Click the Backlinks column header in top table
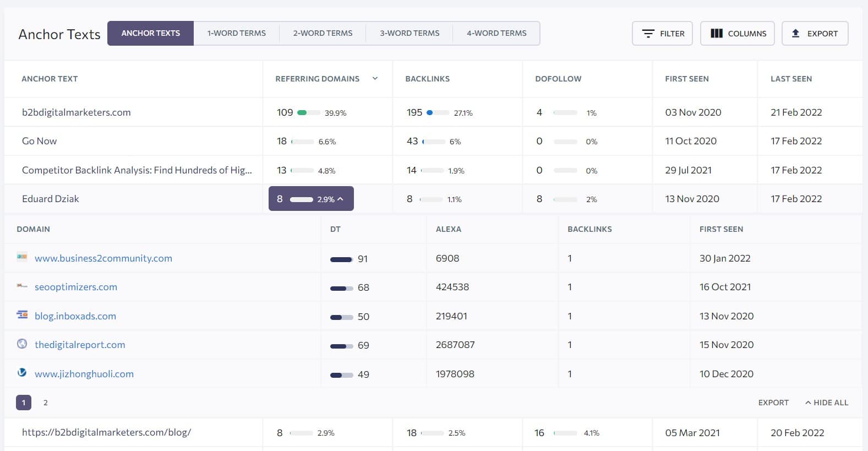The image size is (868, 451). [428, 79]
